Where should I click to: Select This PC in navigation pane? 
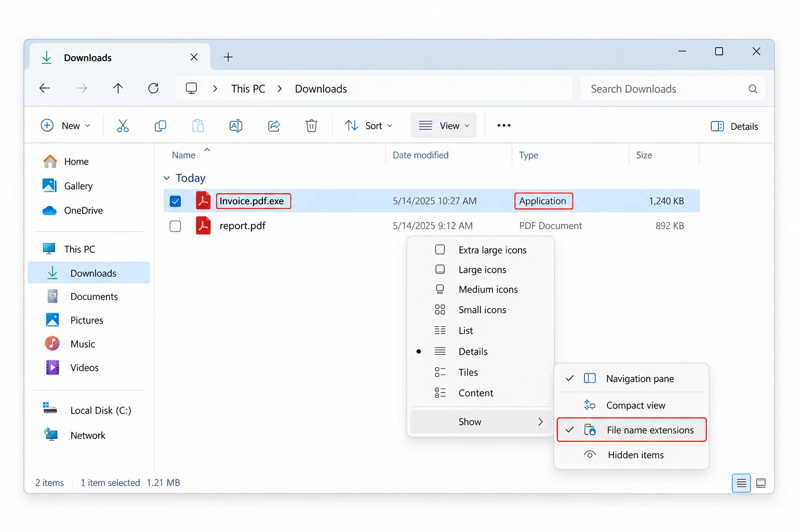point(79,249)
